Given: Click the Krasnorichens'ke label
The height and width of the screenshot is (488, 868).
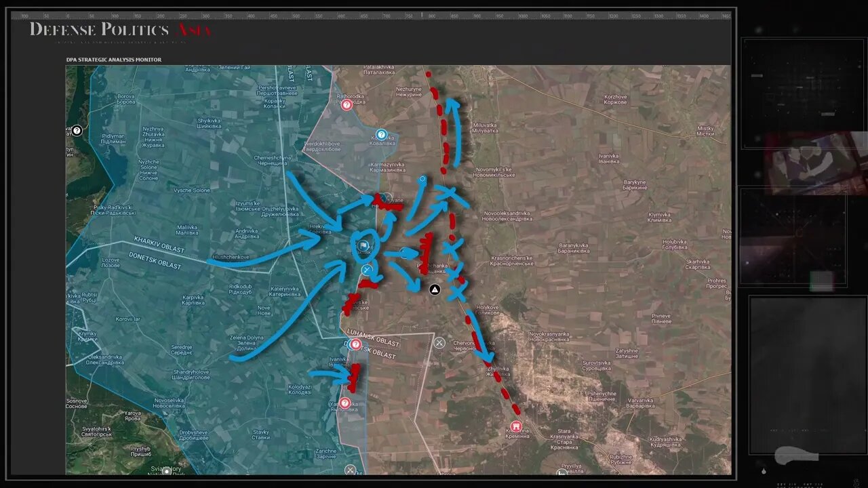Looking at the screenshot, I should (x=513, y=261).
